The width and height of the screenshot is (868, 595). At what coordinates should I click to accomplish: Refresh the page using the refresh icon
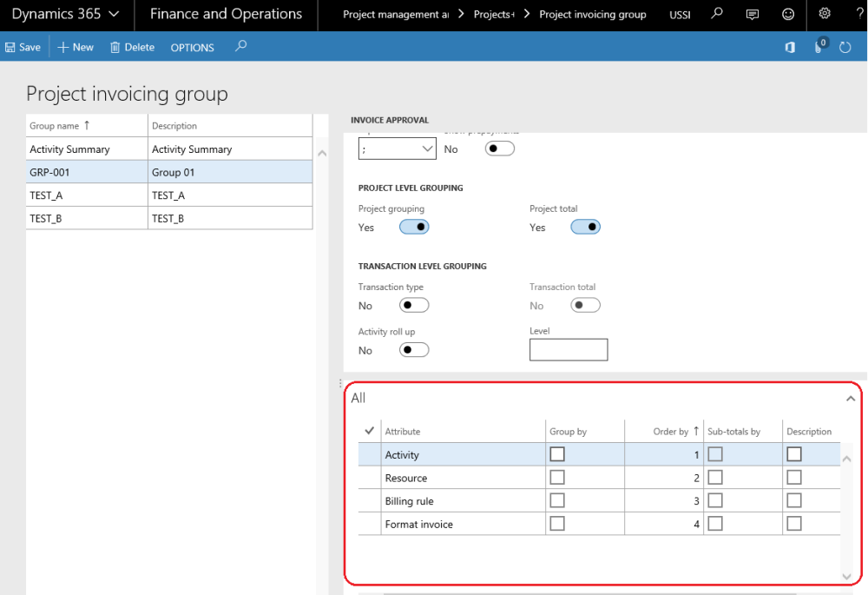(x=845, y=47)
